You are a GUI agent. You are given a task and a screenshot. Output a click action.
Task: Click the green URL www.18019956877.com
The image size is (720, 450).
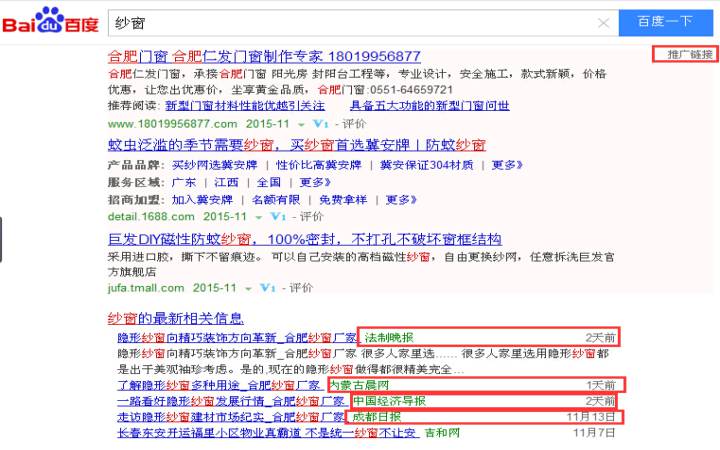point(172,124)
